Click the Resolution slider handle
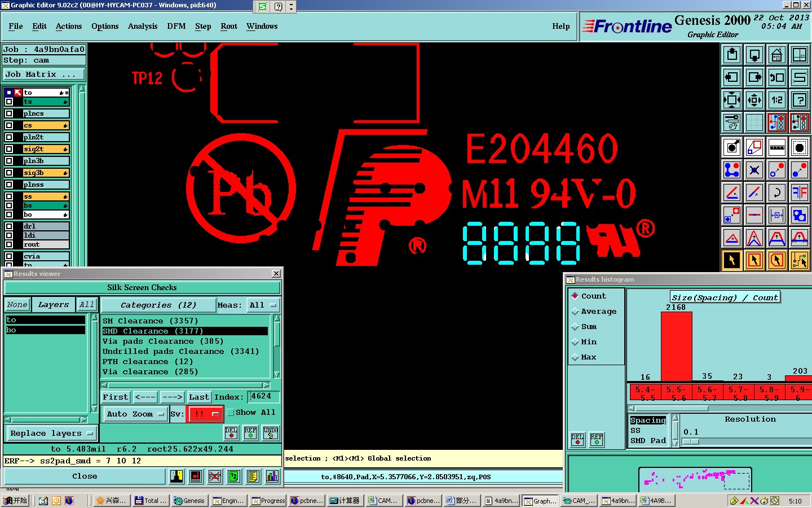Screen dimensions: 812x508 tap(691, 442)
